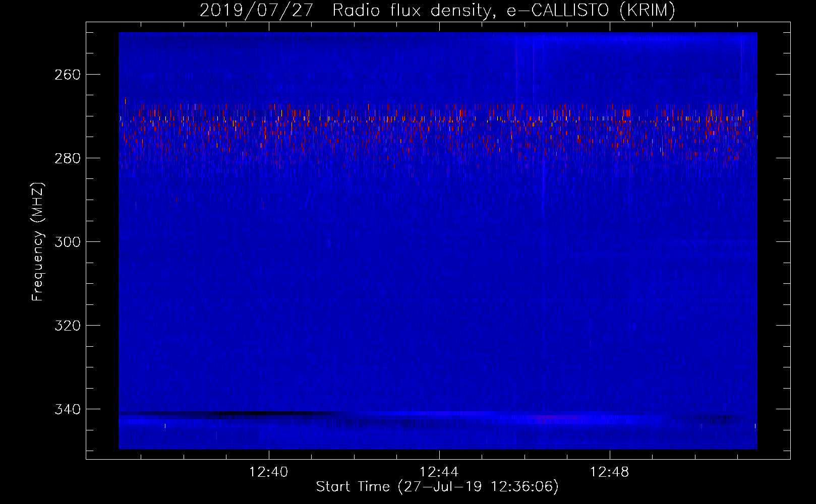Screen dimensions: 816x504
Task: Click the 320 frequency tick label
Action: coord(68,326)
